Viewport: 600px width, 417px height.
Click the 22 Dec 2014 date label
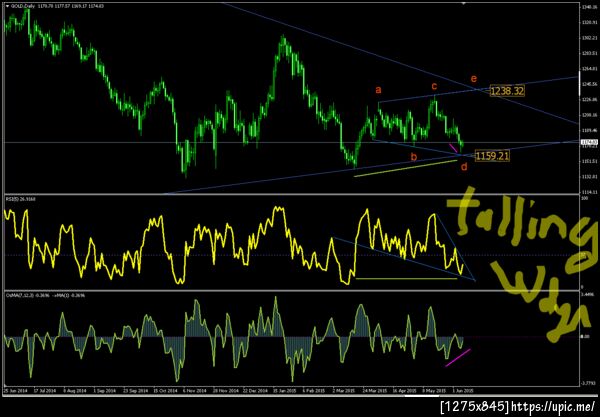pyautogui.click(x=254, y=391)
